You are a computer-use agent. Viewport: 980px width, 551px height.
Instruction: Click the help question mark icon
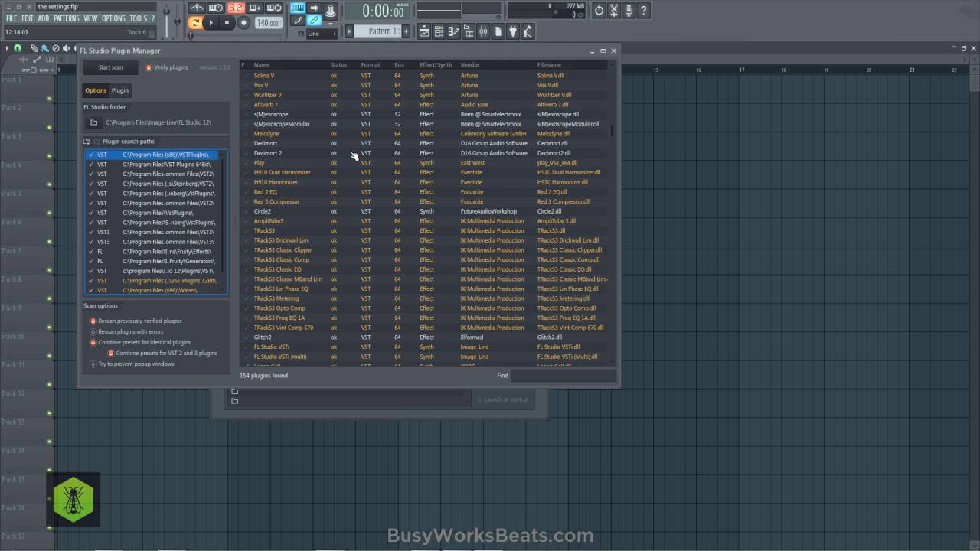[x=643, y=10]
